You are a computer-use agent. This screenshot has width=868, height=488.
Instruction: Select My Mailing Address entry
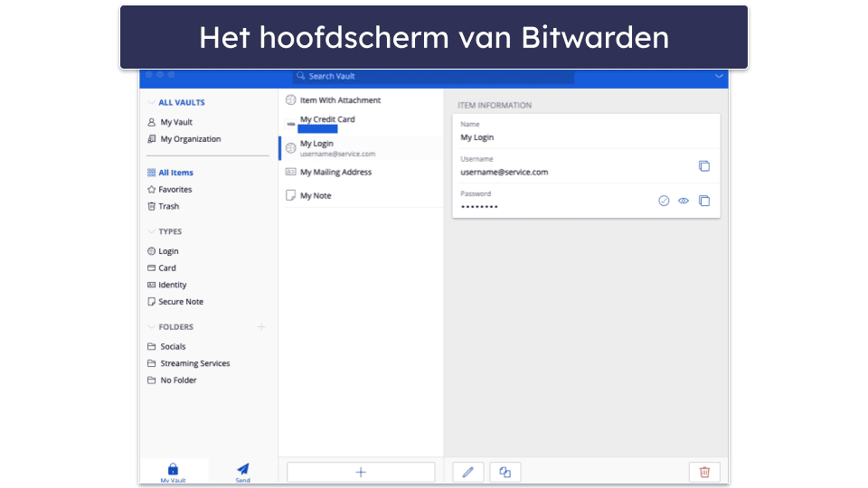click(361, 172)
